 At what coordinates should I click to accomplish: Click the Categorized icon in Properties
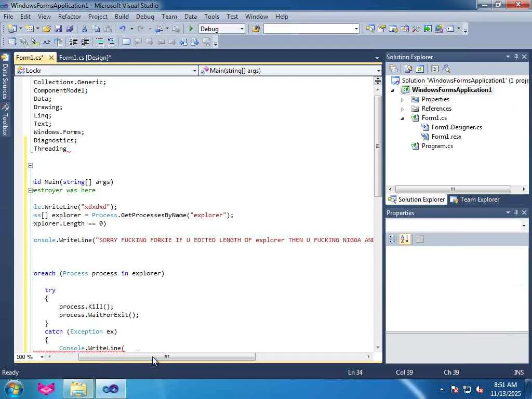coord(393,239)
